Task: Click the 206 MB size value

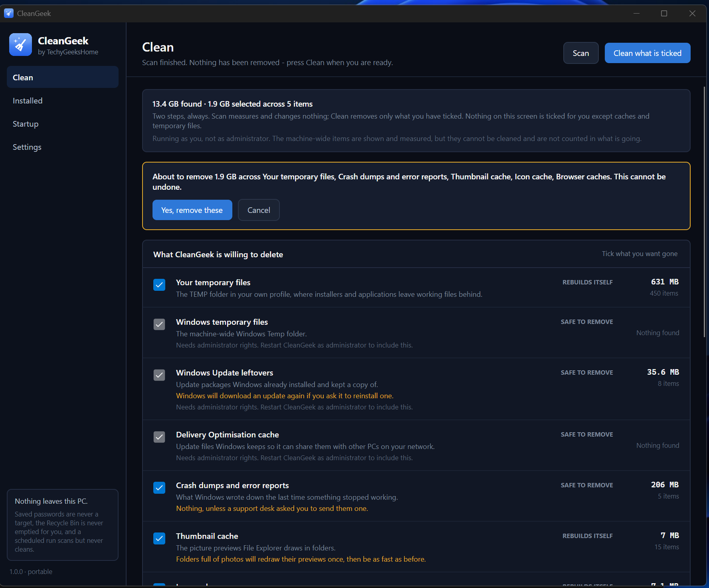Action: [x=664, y=484]
